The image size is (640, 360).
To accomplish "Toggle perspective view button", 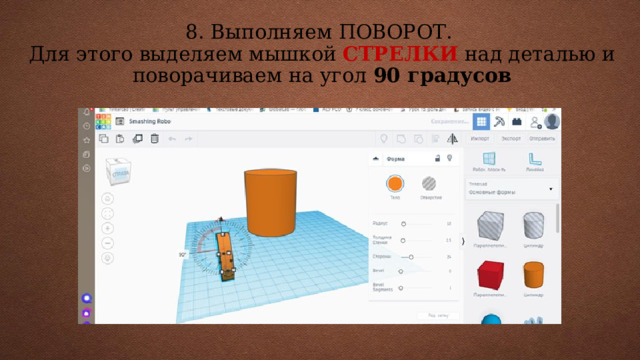I will pos(107,258).
